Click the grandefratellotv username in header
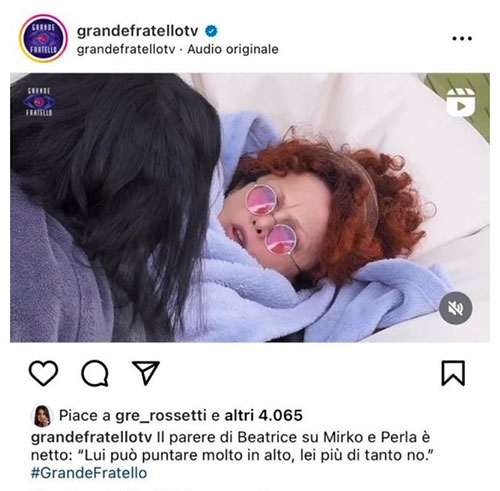Viewport: 500px width, 491px height. (137, 31)
